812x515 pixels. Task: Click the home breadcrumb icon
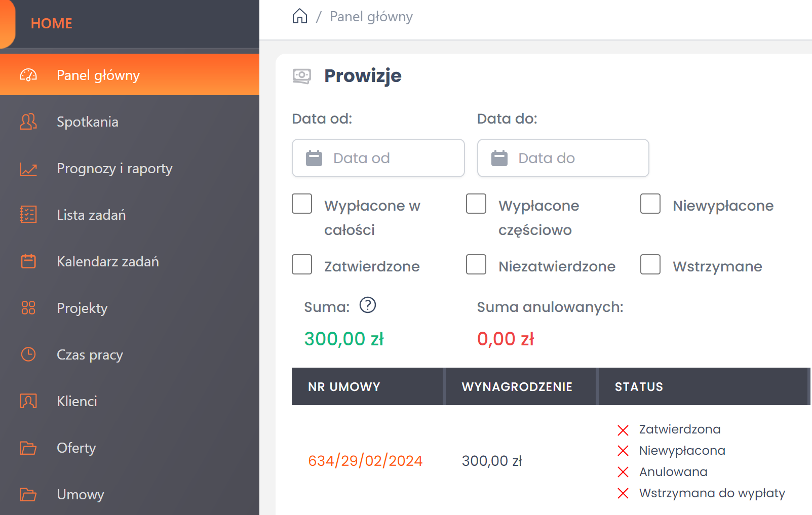[x=300, y=16]
